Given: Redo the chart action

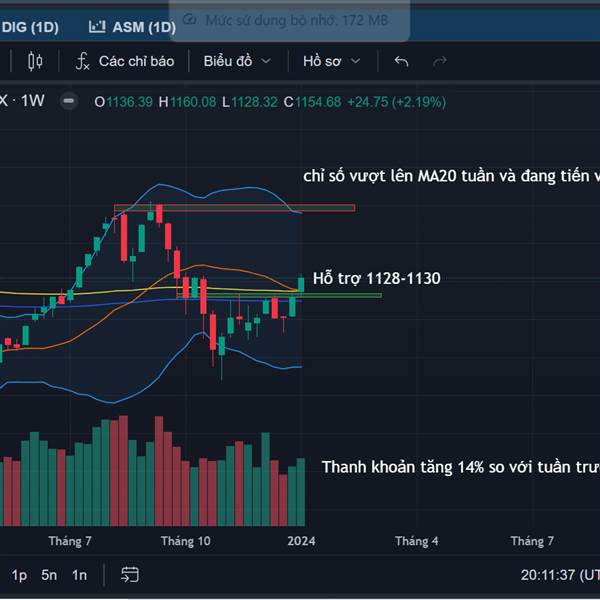Looking at the screenshot, I should pos(440,61).
